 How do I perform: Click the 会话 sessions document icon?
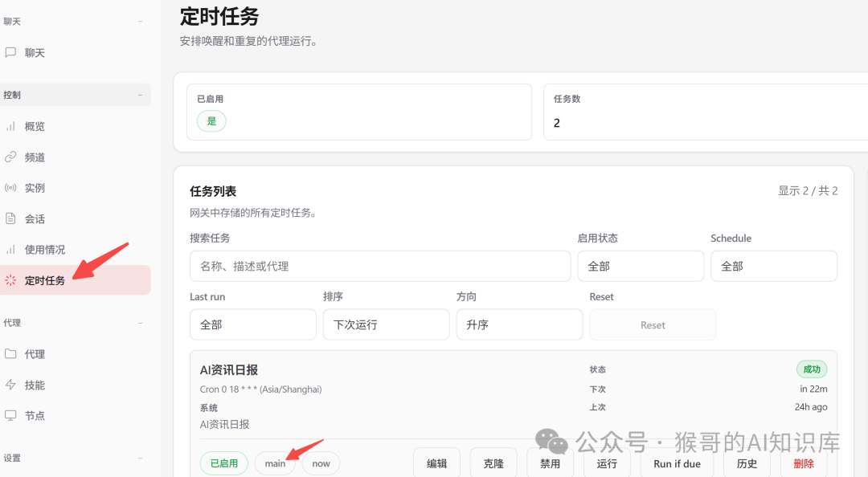click(11, 218)
